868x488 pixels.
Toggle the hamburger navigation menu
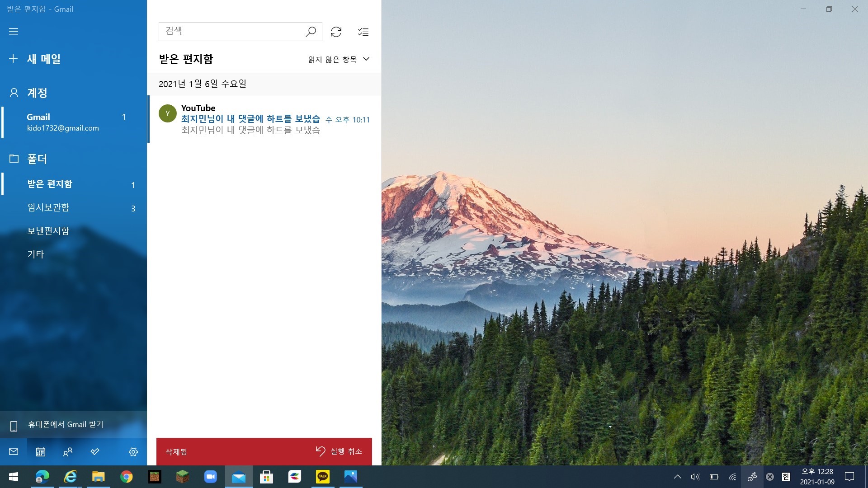(x=14, y=31)
